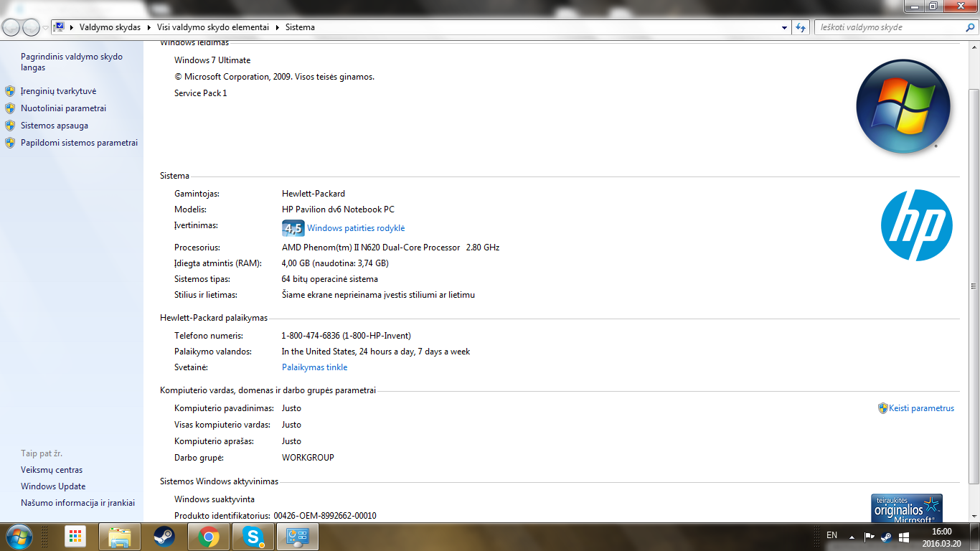Click the Steam tray icon

click(x=886, y=537)
